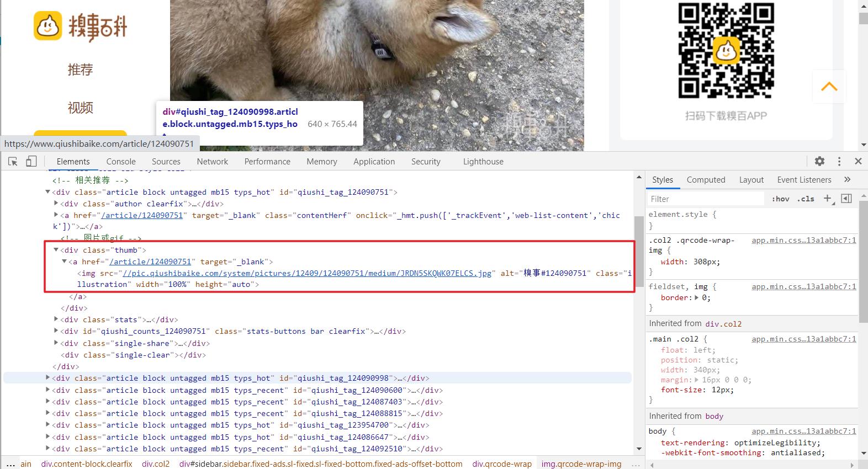Expand the qiushi_counts_124090751 div
The height and width of the screenshot is (469, 868).
[x=56, y=331]
